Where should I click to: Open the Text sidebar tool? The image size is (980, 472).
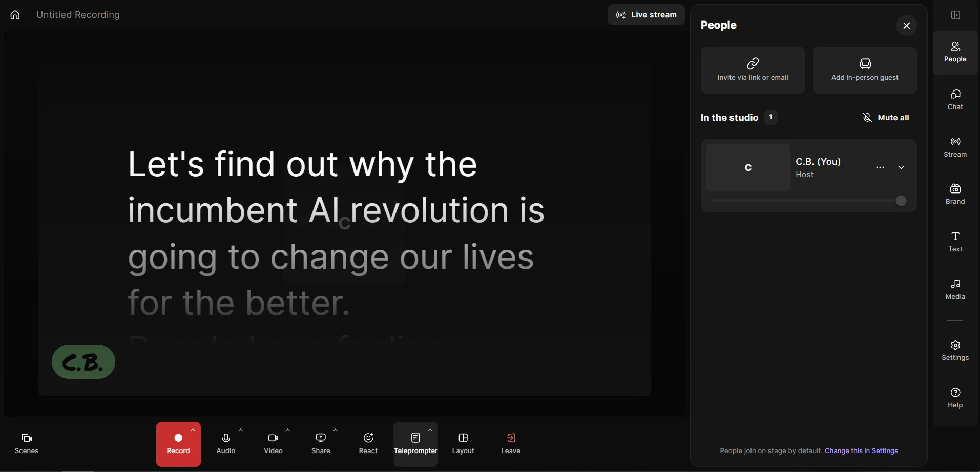tap(955, 242)
